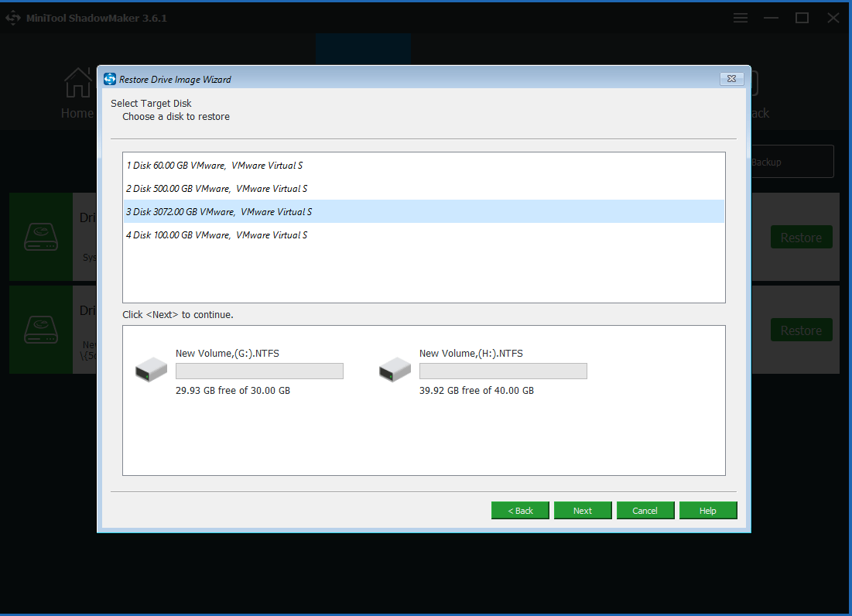
Task: Select disk 1, 60.00 GB VMware
Action: coord(423,165)
